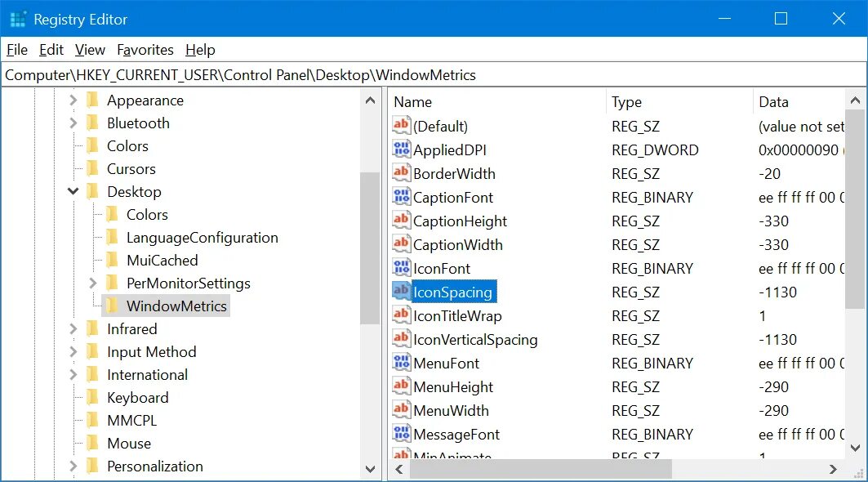868x482 pixels.
Task: Click the (Default) string value icon
Action: pyautogui.click(x=402, y=125)
